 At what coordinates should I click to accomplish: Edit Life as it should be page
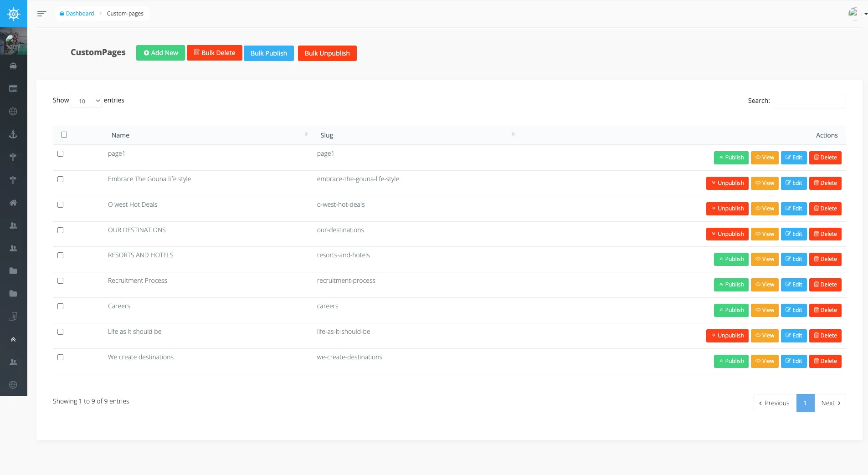pos(794,336)
